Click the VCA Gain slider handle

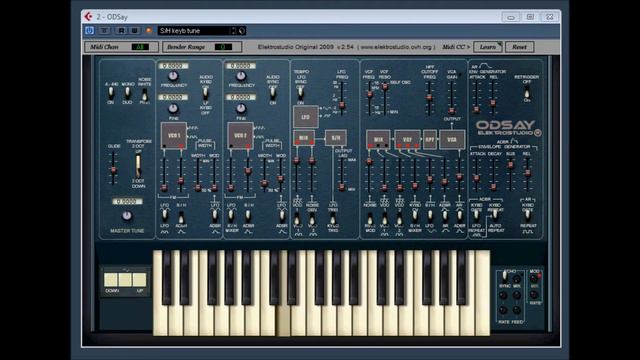[x=451, y=110]
